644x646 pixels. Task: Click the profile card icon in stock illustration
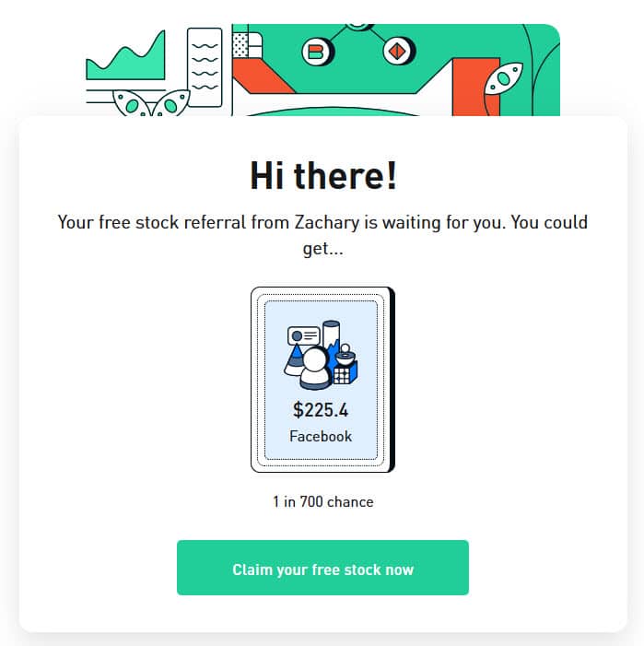303,336
